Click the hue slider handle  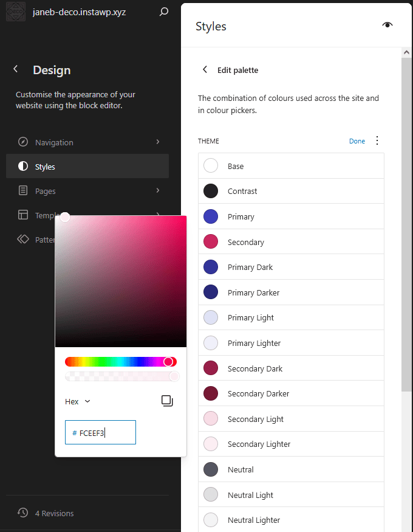pyautogui.click(x=168, y=362)
